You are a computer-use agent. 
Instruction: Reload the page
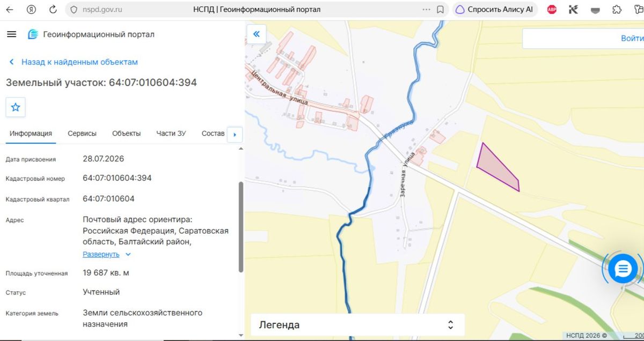pyautogui.click(x=53, y=9)
